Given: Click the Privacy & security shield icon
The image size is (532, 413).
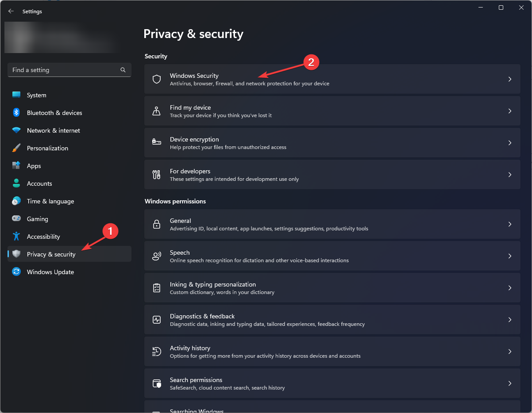Looking at the screenshot, I should 16,254.
